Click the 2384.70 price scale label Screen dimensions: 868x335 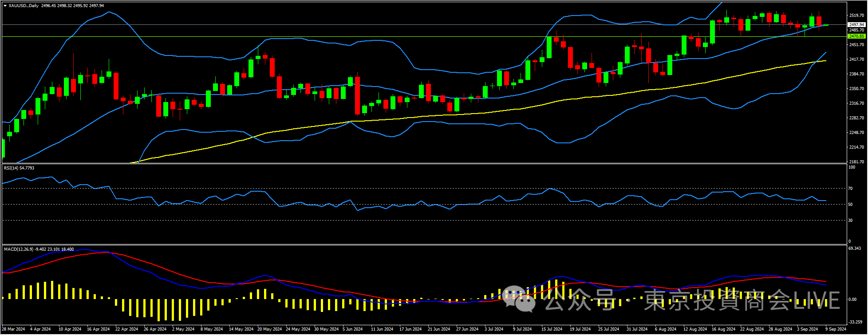(x=856, y=74)
